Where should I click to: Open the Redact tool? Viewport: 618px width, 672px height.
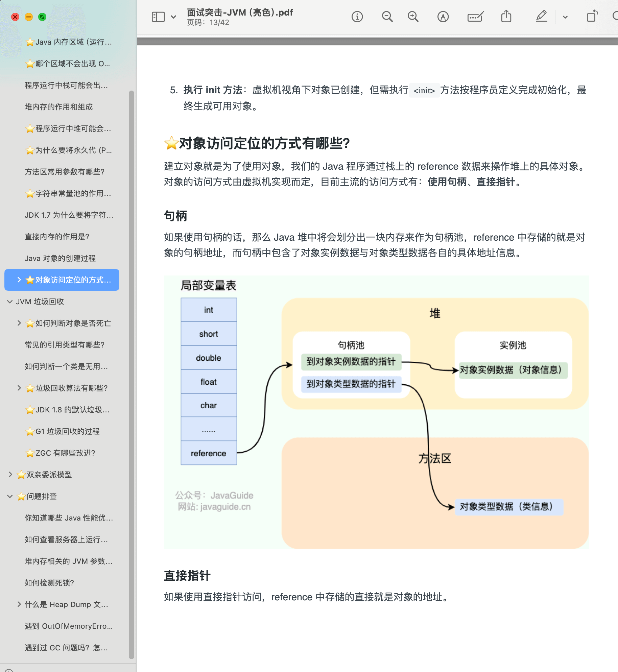[475, 17]
